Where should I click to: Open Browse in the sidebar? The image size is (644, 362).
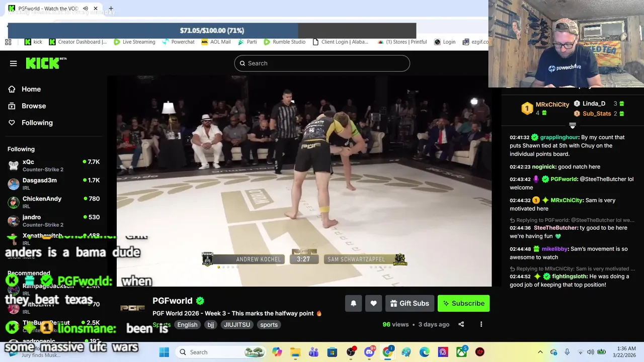click(x=34, y=106)
